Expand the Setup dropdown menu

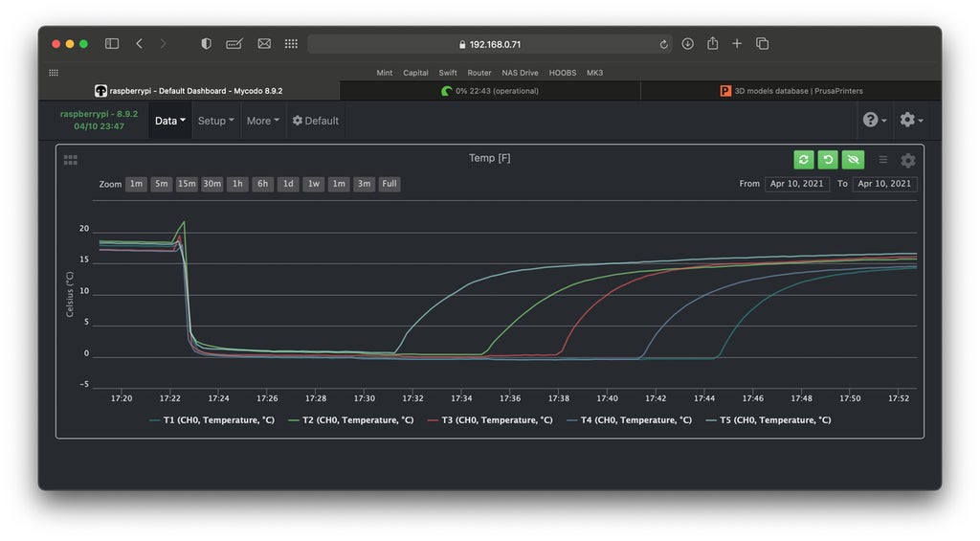tap(215, 121)
